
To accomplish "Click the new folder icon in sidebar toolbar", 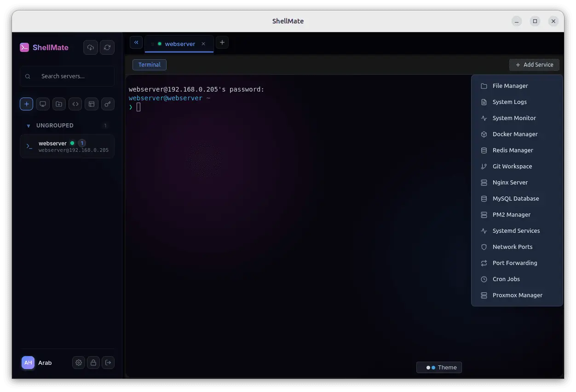I will pos(59,104).
